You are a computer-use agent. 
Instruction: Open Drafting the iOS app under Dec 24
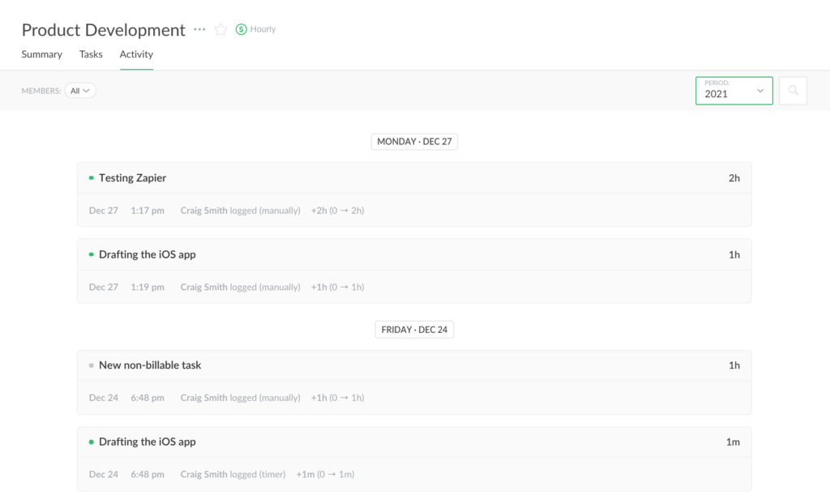148,442
